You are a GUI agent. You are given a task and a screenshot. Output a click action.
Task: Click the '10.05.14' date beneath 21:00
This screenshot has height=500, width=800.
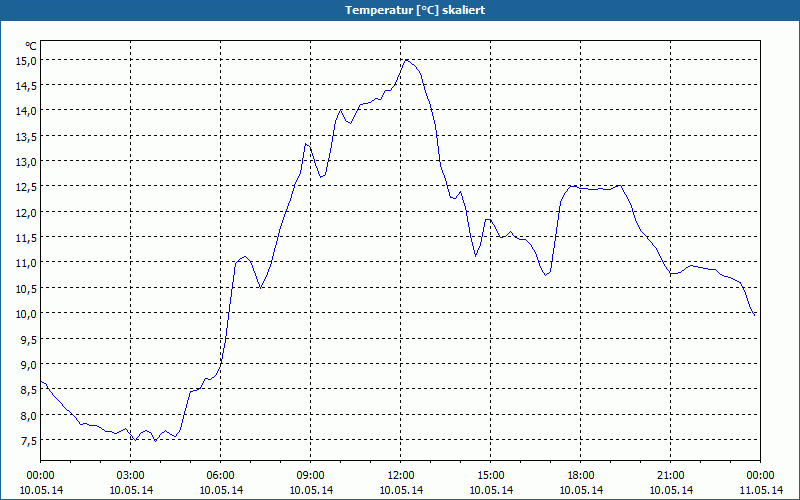(x=670, y=490)
